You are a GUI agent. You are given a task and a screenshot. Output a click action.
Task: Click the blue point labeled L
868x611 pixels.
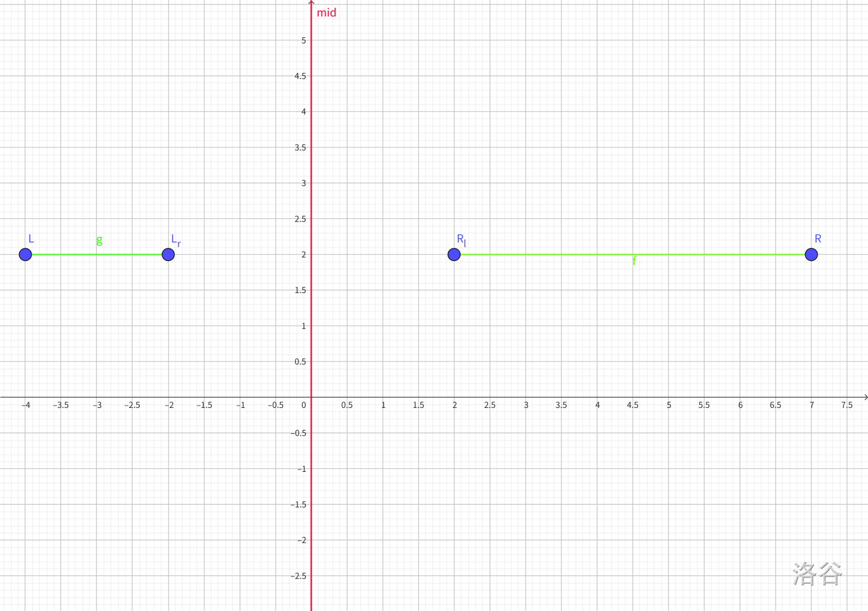coord(25,255)
